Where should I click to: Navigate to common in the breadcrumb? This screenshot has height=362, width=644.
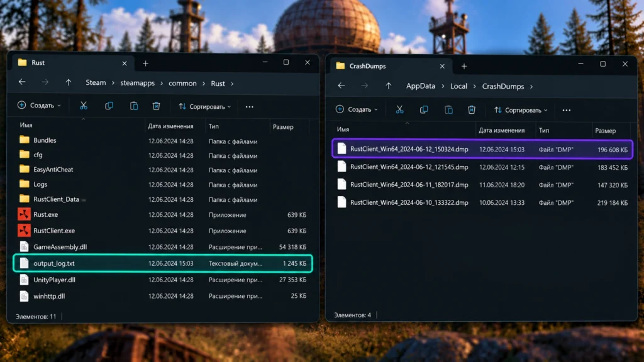click(x=182, y=84)
